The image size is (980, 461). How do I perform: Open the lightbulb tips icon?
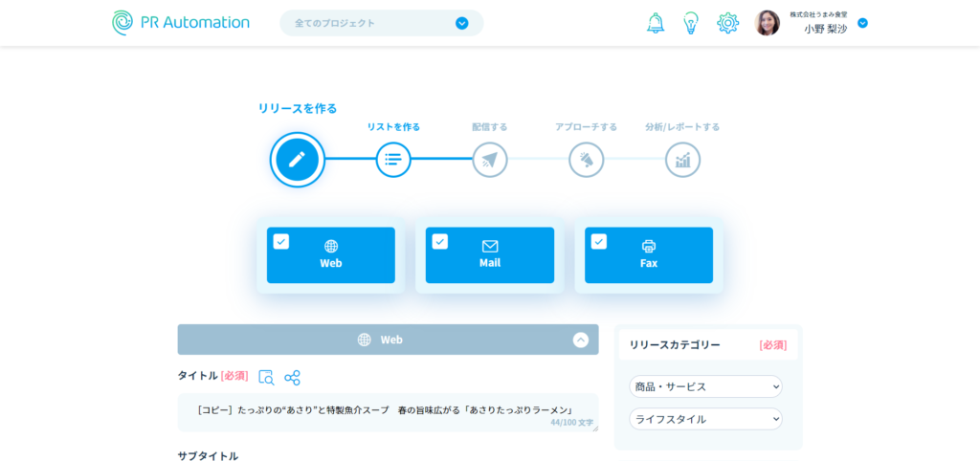point(691,23)
